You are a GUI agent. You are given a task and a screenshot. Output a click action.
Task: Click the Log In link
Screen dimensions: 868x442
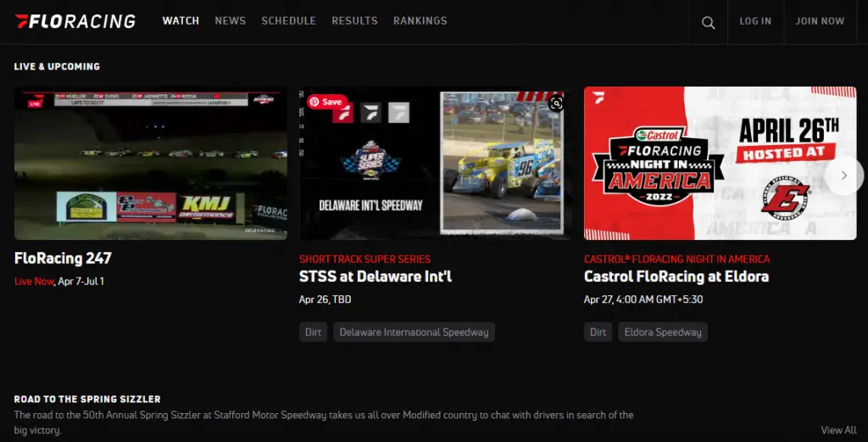coord(755,21)
